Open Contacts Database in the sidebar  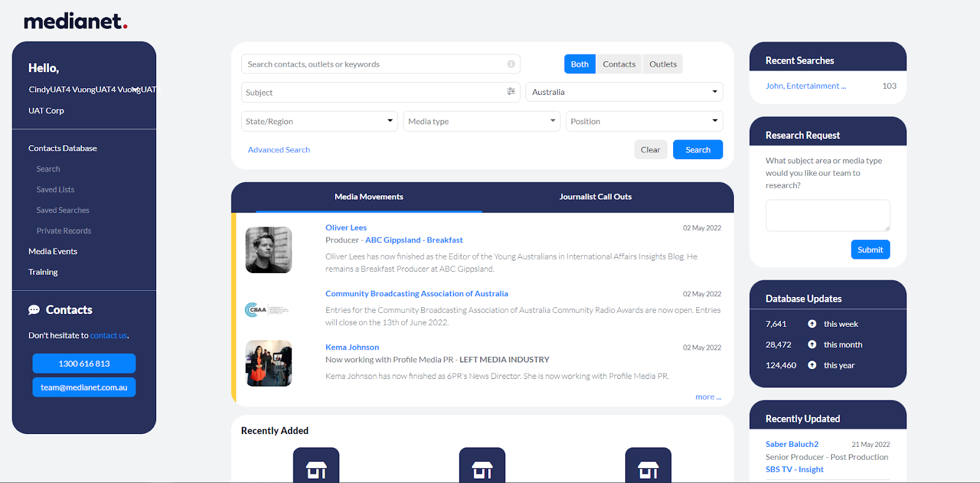point(62,148)
